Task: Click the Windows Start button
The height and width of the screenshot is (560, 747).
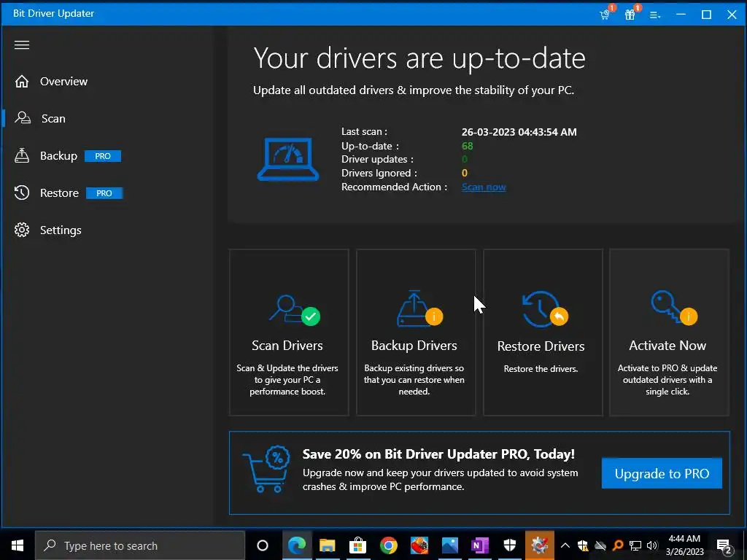Action: [18, 545]
